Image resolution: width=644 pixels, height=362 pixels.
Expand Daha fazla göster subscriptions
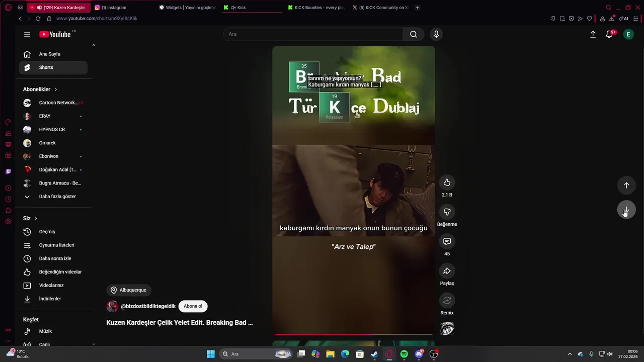click(53, 197)
